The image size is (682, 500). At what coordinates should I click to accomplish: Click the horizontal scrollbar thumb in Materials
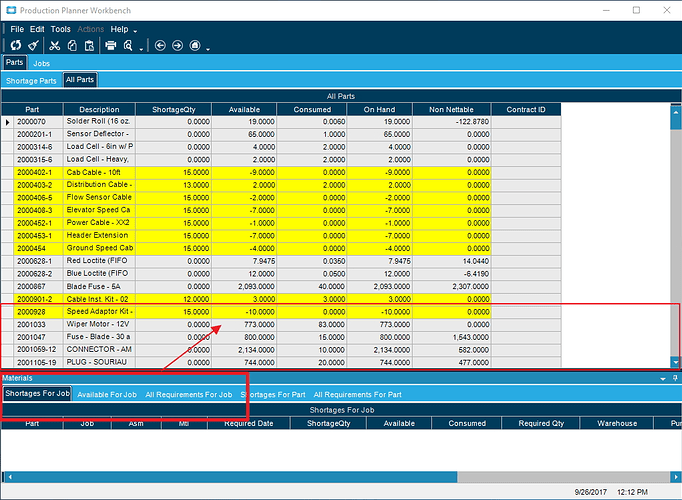coord(235,477)
